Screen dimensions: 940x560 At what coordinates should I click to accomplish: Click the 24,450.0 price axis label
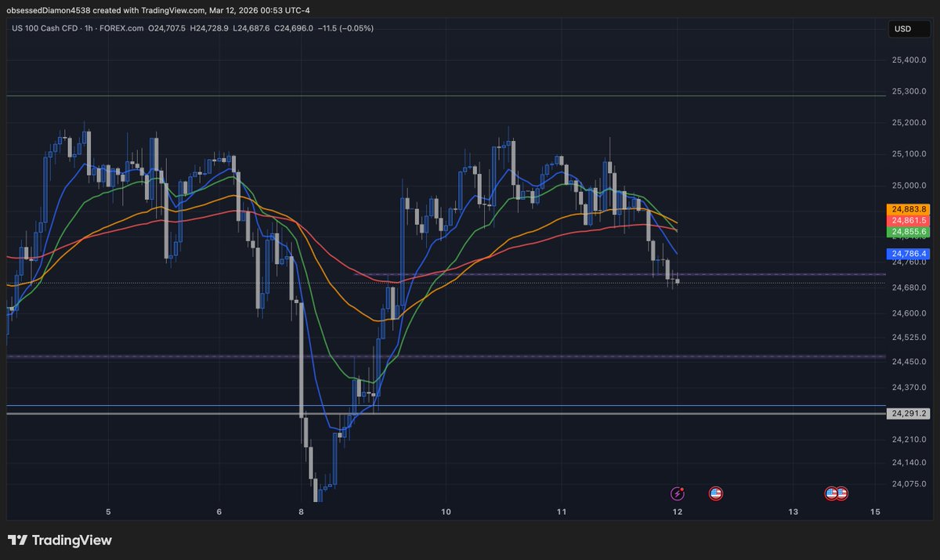coord(909,362)
